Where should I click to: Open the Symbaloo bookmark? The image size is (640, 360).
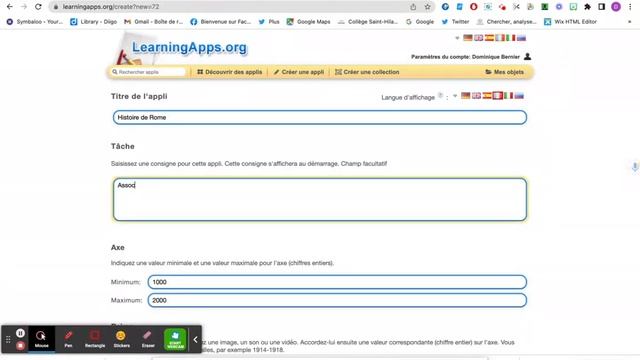click(x=35, y=22)
